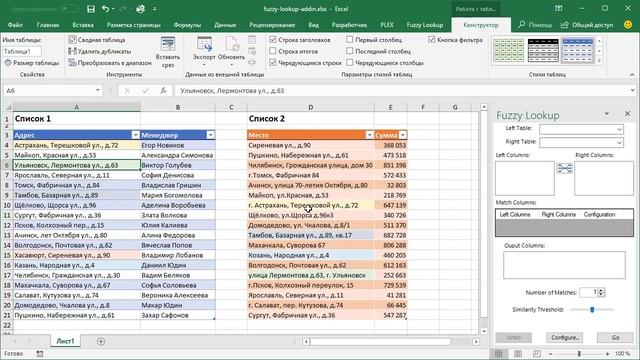
Task: Apply the green table style swatch
Action: pyautogui.click(x=508, y=50)
